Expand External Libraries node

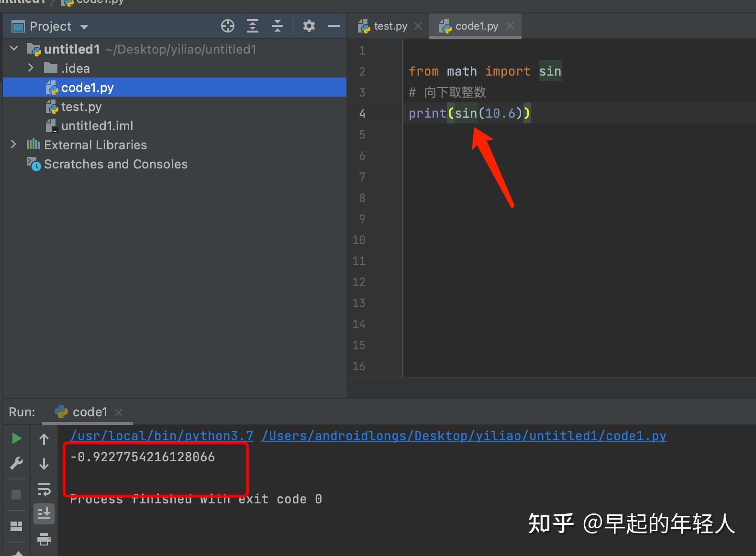click(x=14, y=145)
